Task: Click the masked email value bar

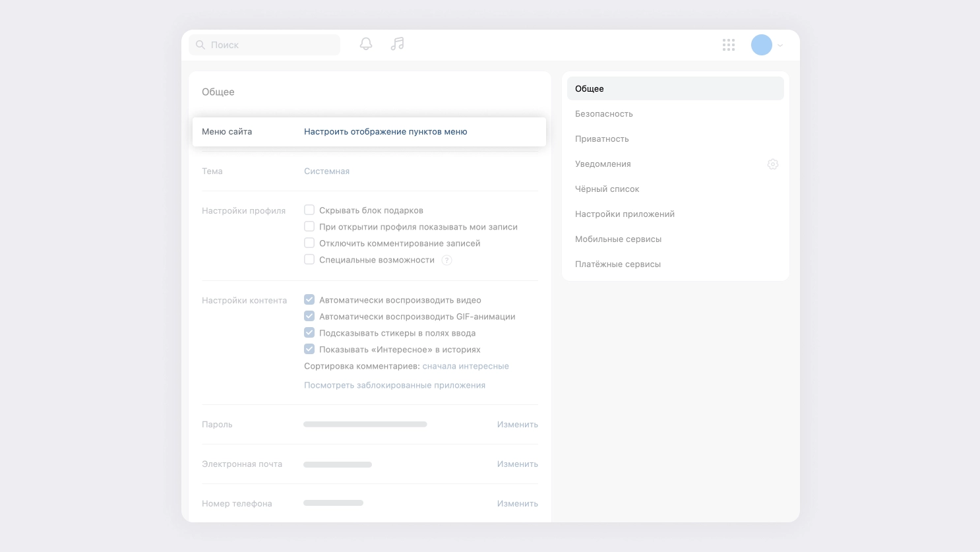Action: tap(338, 465)
